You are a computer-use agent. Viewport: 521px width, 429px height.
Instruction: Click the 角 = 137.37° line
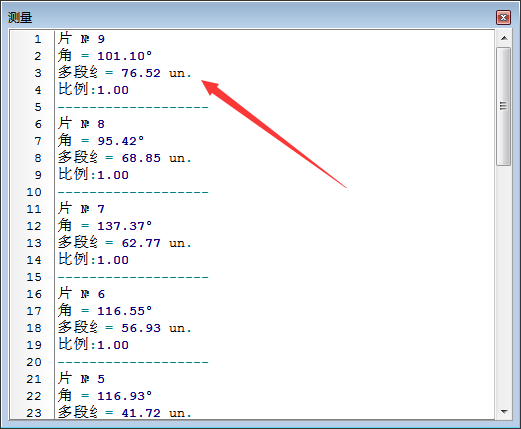[105, 226]
